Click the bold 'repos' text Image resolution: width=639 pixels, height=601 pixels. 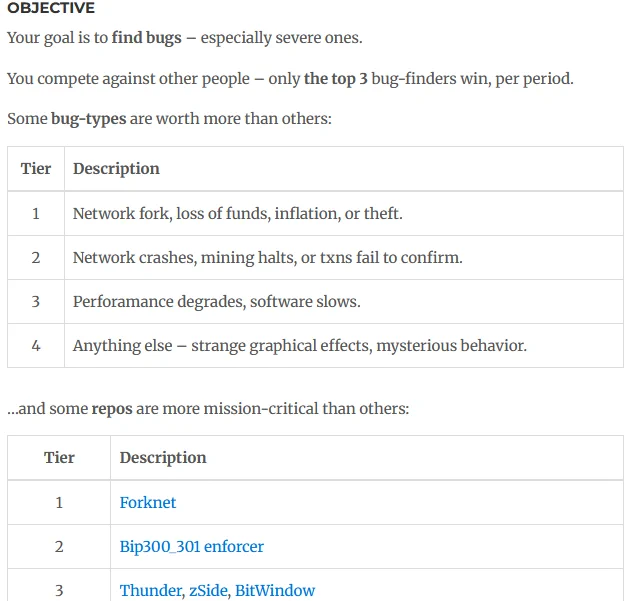(x=112, y=409)
